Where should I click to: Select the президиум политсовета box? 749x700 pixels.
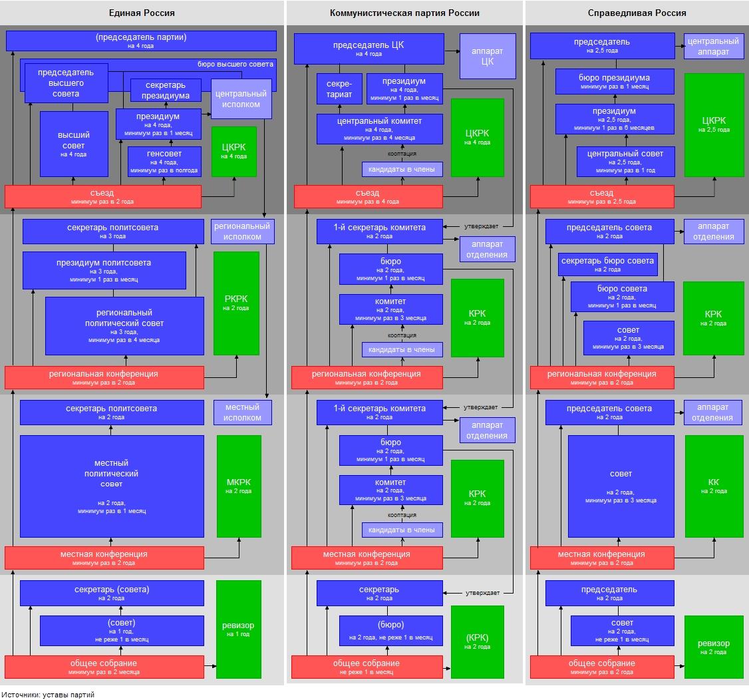(x=104, y=270)
